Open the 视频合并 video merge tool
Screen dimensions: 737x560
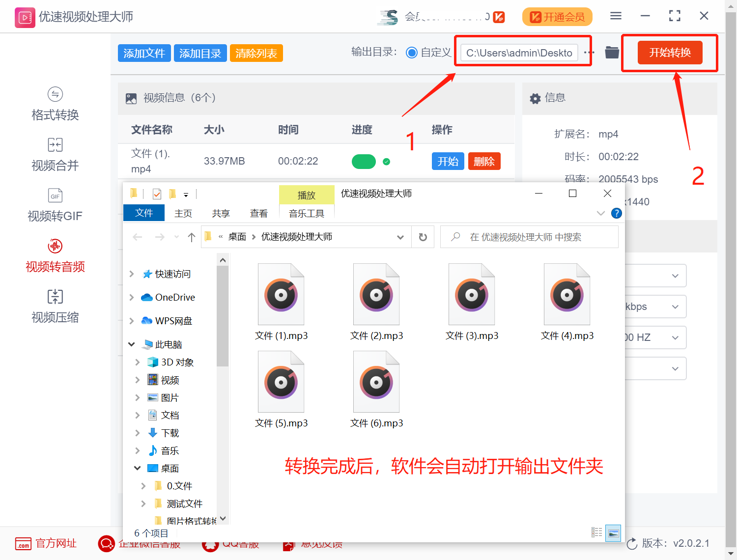pyautogui.click(x=55, y=155)
